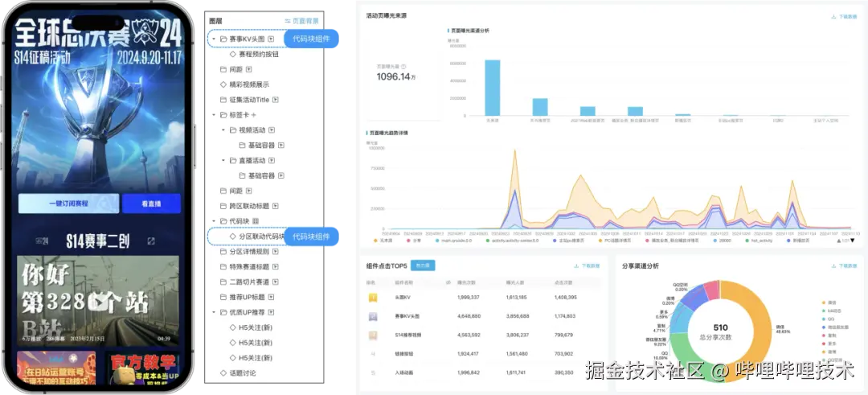Click the download icon in 分享渠道分析 panel
The height and width of the screenshot is (395, 868).
(833, 266)
